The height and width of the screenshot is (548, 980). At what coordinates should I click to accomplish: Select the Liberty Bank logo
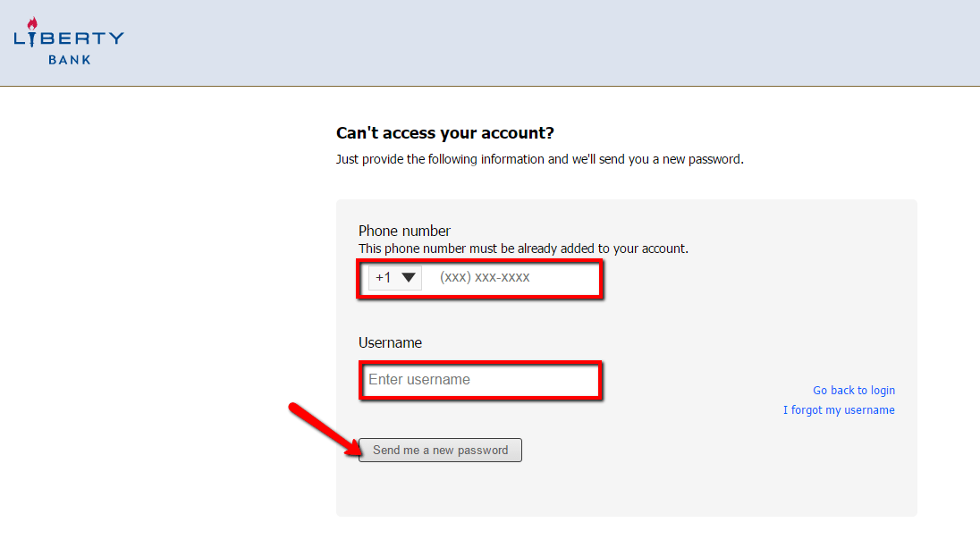click(67, 40)
